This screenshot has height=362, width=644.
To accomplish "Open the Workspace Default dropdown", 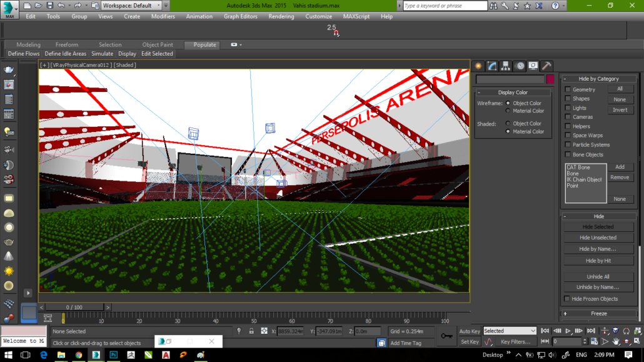I will (131, 6).
